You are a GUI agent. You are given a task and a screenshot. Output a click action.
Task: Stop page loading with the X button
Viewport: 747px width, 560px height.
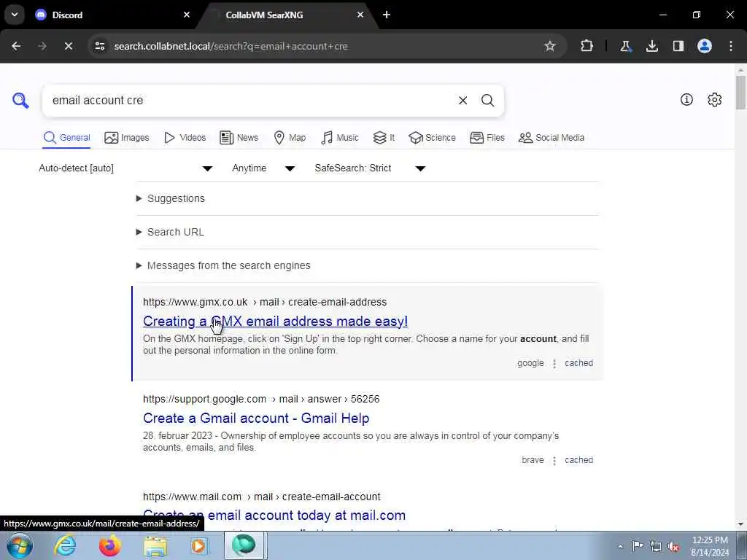(69, 46)
